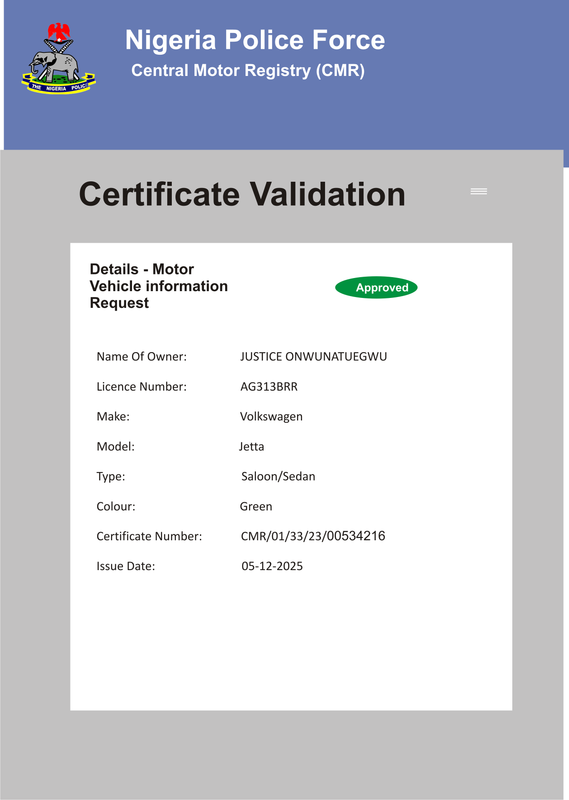The image size is (569, 800).
Task: Click the Name Of Owner label
Action: 141,357
